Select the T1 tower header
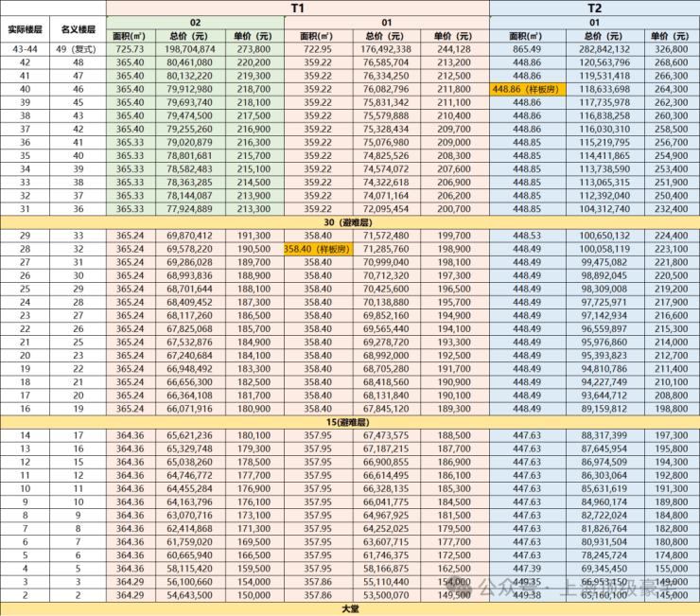Image resolution: width=700 pixels, height=616 pixels. tap(297, 8)
